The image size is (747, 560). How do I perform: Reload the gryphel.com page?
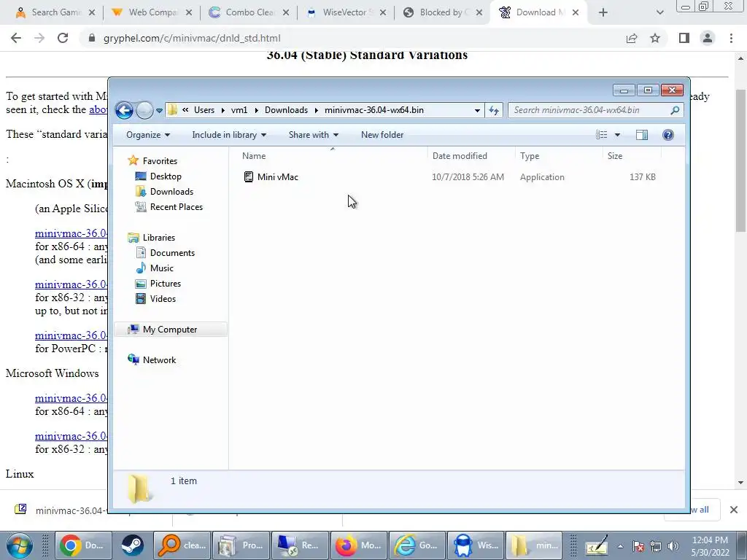click(x=63, y=38)
